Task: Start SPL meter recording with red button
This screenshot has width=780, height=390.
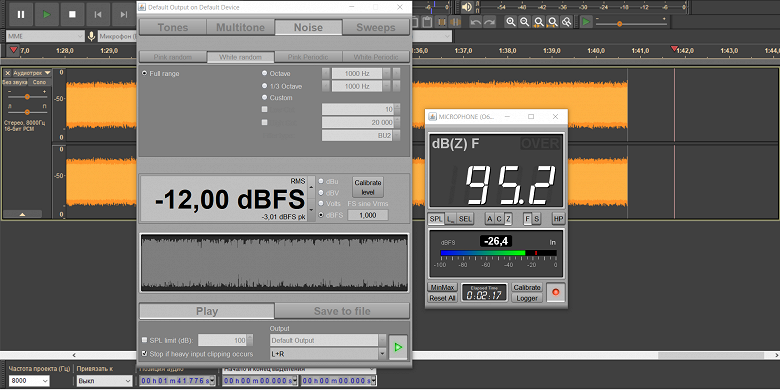Action: (x=556, y=292)
